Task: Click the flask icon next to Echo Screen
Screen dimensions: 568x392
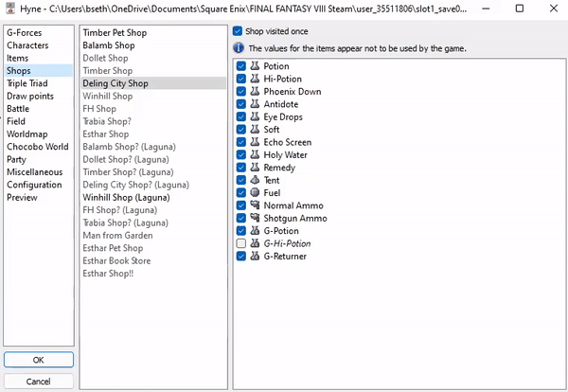Action: [x=255, y=142]
